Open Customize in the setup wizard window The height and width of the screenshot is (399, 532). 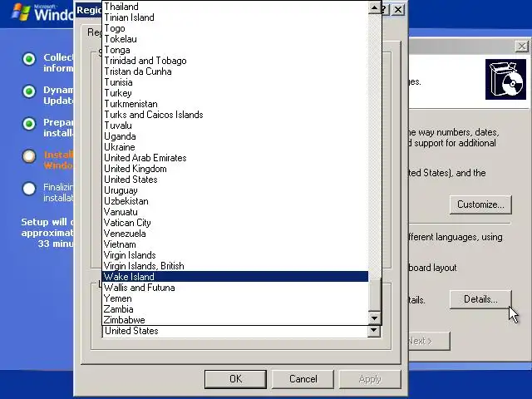(480, 204)
